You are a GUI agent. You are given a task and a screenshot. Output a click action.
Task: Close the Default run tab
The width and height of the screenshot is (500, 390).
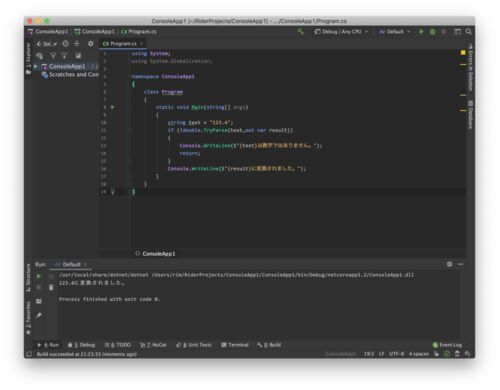pyautogui.click(x=85, y=264)
